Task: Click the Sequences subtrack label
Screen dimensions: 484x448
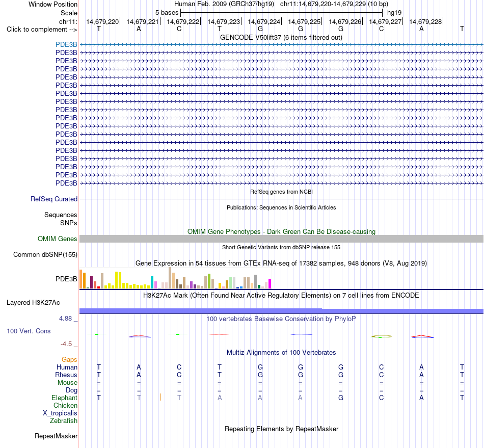Action: pyautogui.click(x=61, y=215)
